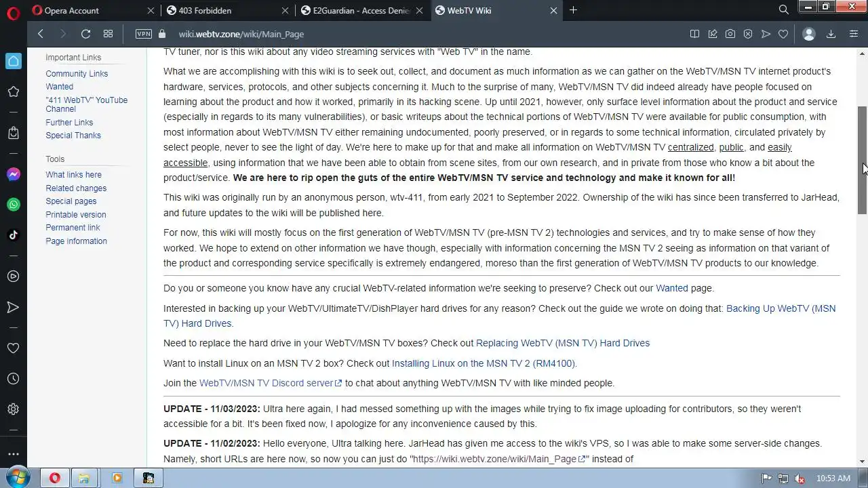The image size is (868, 488).
Task: Open the volume icon in system tray
Action: tap(800, 478)
